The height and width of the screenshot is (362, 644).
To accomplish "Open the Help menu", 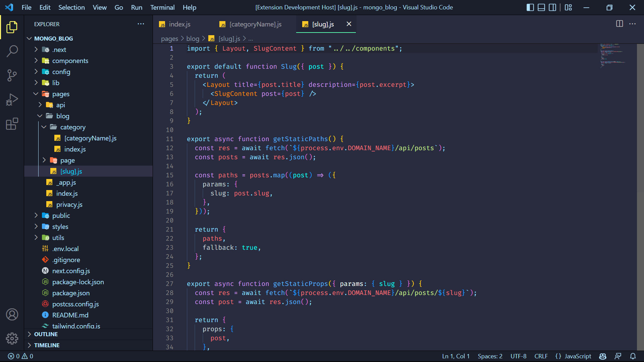I will tap(190, 7).
